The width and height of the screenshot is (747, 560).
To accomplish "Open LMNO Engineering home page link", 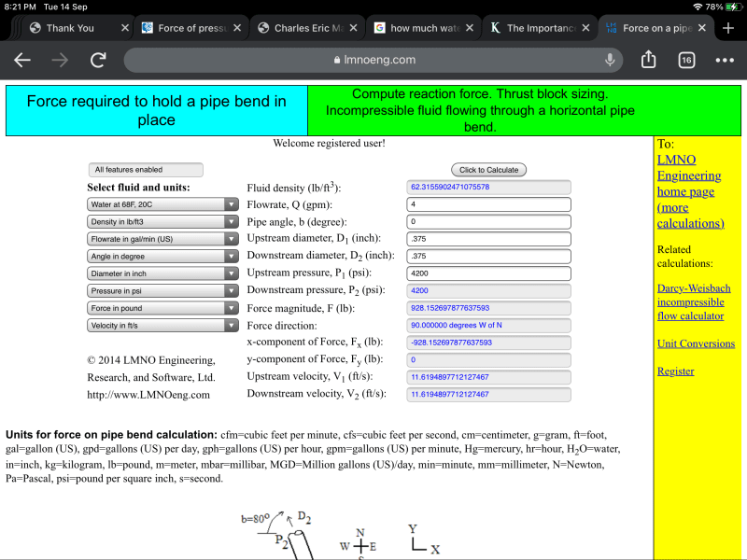I will tap(690, 191).
